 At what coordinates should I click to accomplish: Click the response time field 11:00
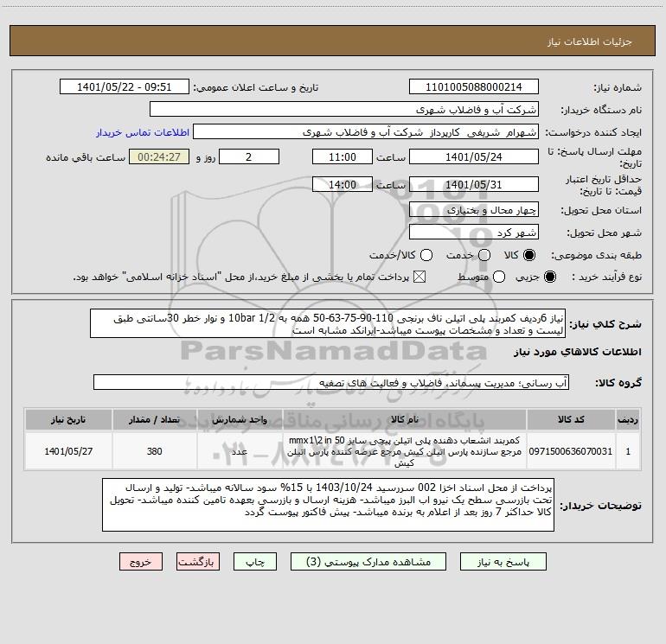click(343, 156)
